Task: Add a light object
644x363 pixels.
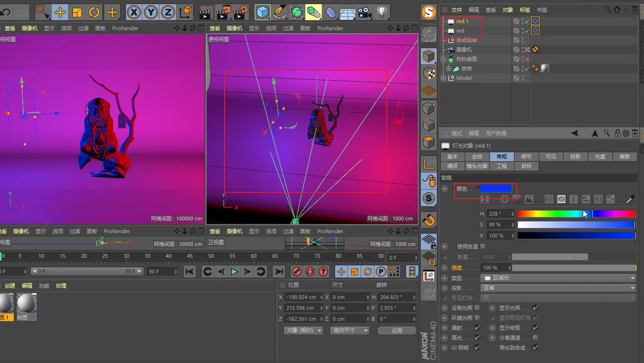Action: point(382,12)
